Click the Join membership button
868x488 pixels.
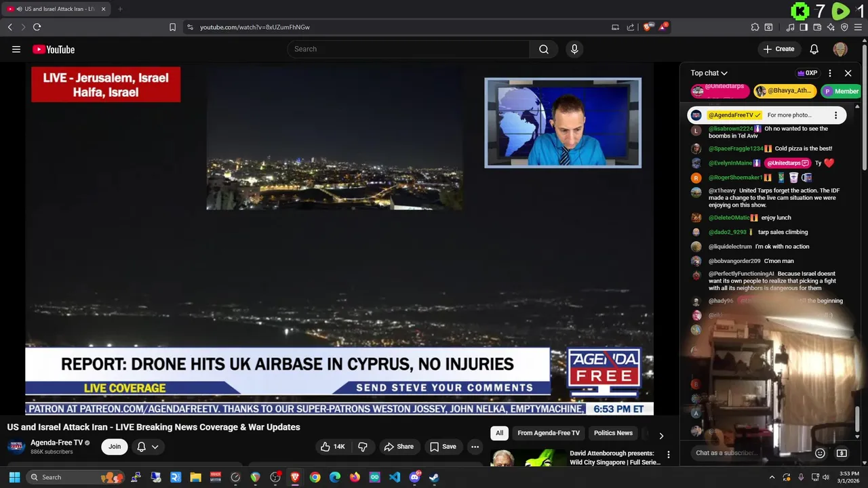(115, 447)
